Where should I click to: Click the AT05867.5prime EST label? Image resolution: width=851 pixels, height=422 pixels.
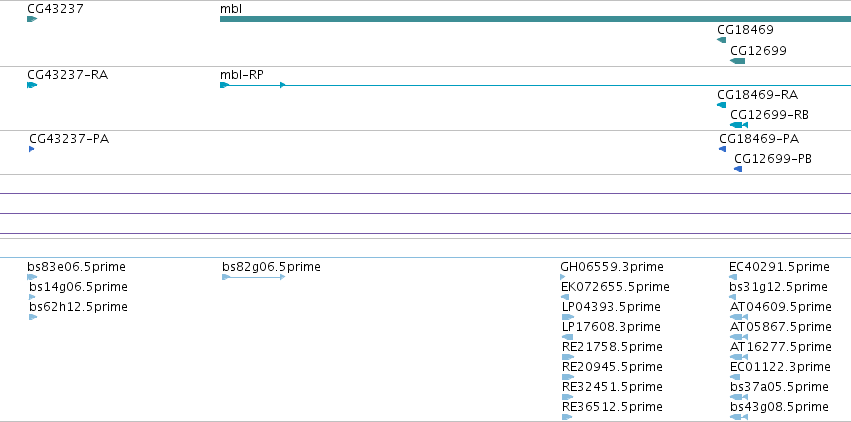[780, 327]
